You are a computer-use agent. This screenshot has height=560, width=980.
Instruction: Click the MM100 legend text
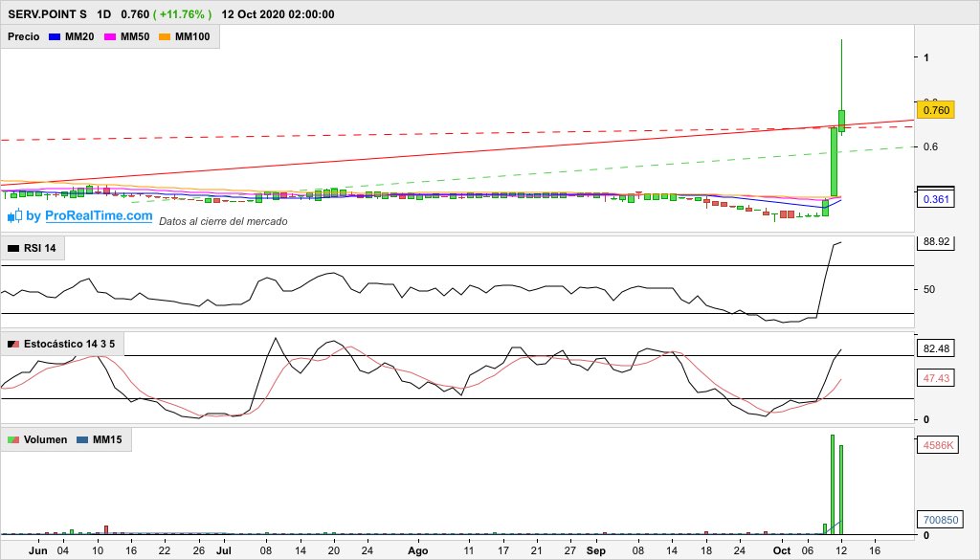(x=192, y=37)
